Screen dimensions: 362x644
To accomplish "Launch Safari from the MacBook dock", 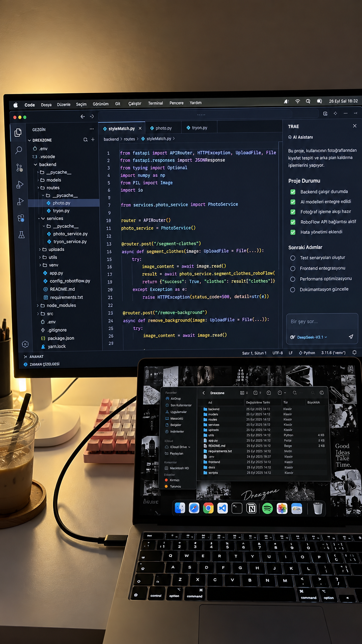I will [194, 508].
